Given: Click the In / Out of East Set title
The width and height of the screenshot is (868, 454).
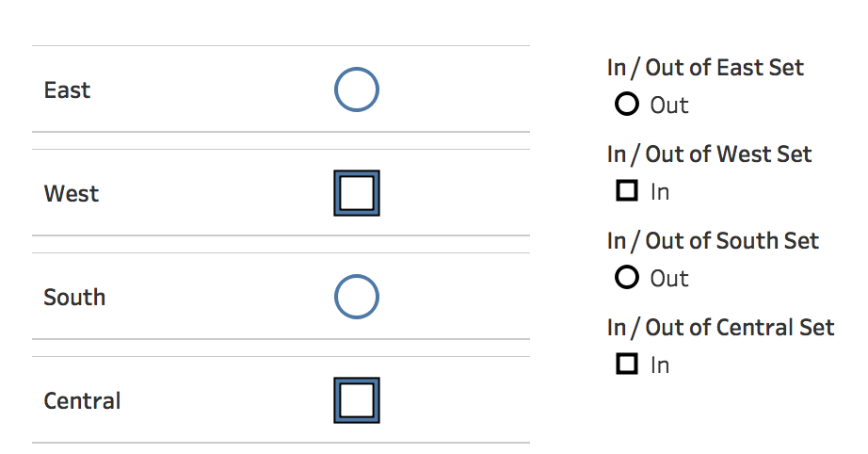Looking at the screenshot, I should [x=705, y=68].
